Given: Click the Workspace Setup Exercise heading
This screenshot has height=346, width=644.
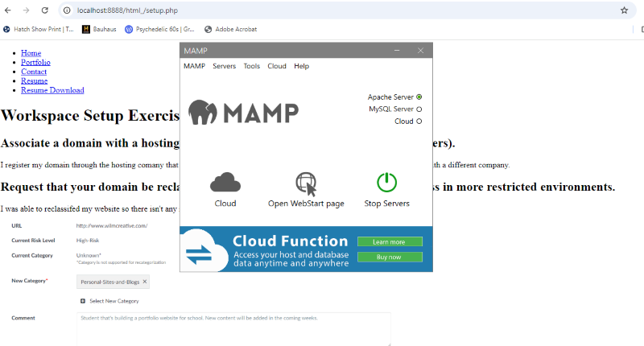Looking at the screenshot, I should (x=90, y=115).
